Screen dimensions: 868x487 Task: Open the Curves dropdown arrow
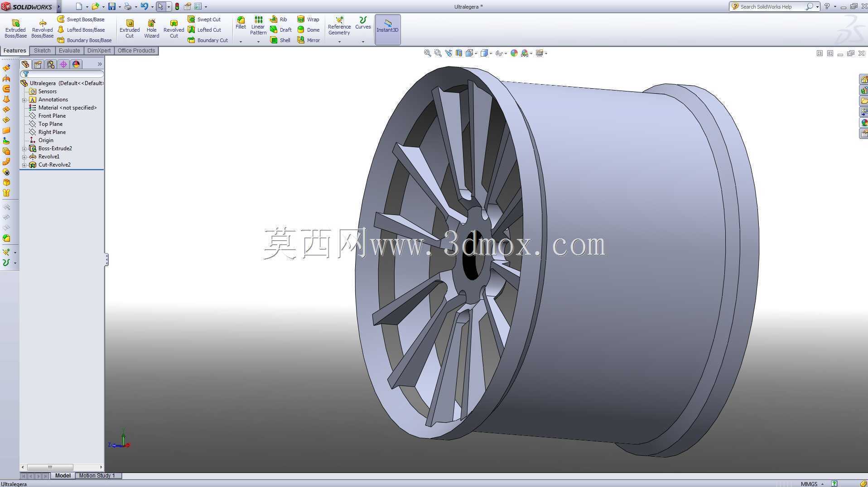coord(363,42)
